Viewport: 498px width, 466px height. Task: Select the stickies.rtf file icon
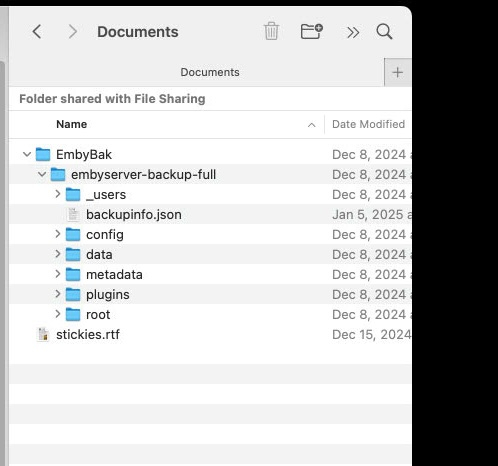click(43, 335)
